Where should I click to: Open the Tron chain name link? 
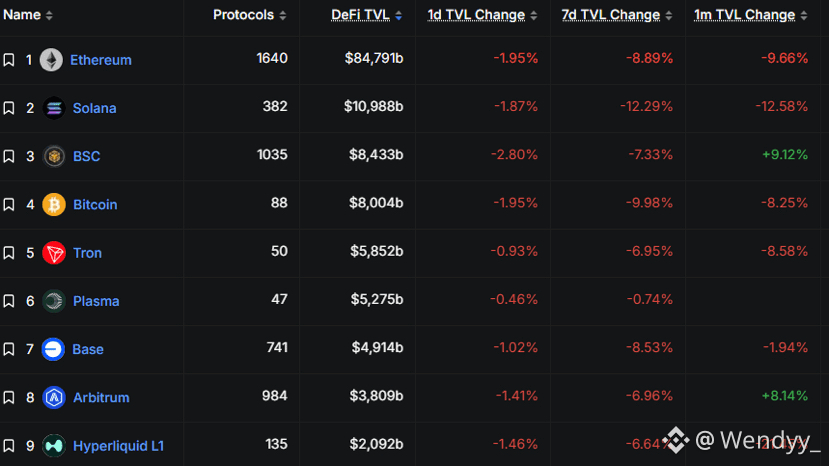(x=87, y=253)
